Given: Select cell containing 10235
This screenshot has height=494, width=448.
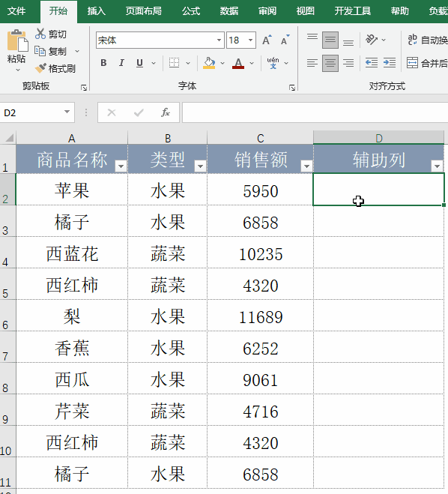Looking at the screenshot, I should 261,253.
